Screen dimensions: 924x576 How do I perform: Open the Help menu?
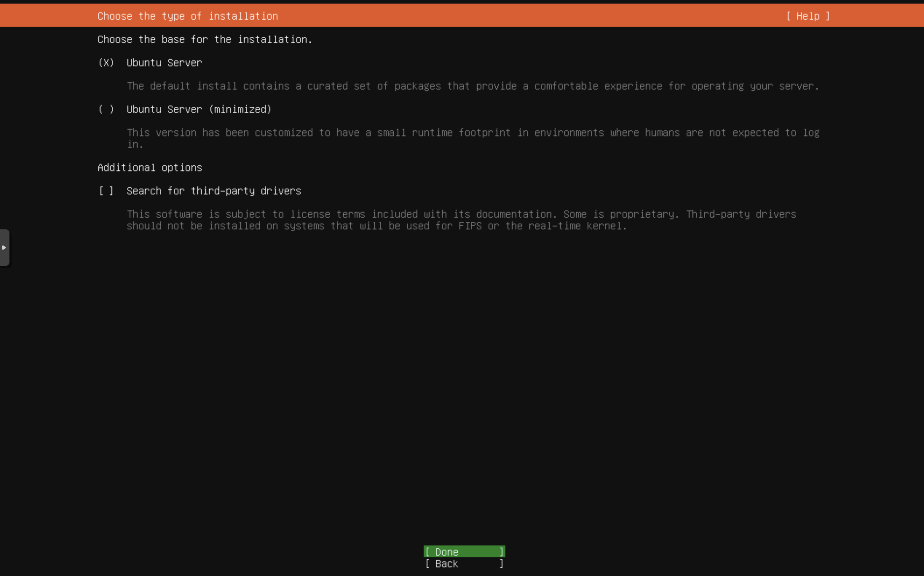click(808, 16)
